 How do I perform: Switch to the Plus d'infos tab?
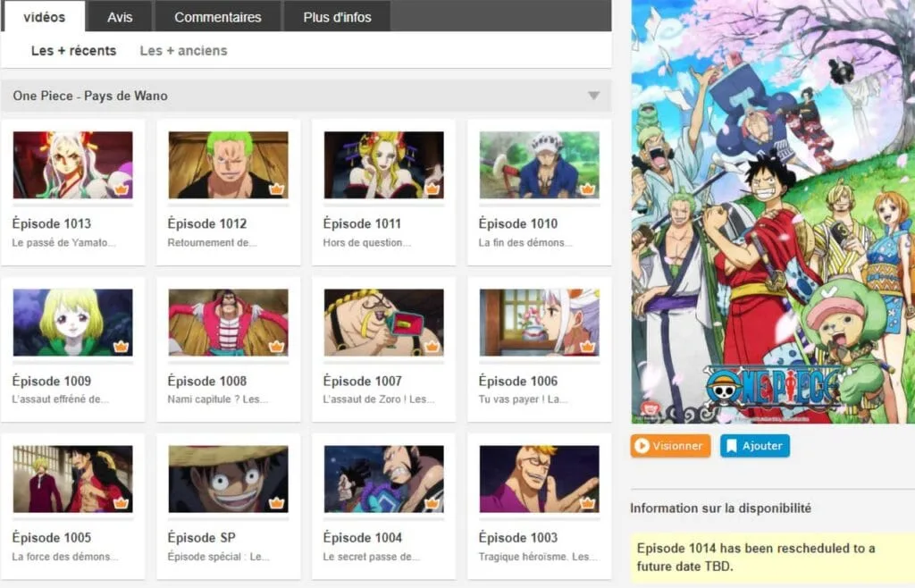337,17
